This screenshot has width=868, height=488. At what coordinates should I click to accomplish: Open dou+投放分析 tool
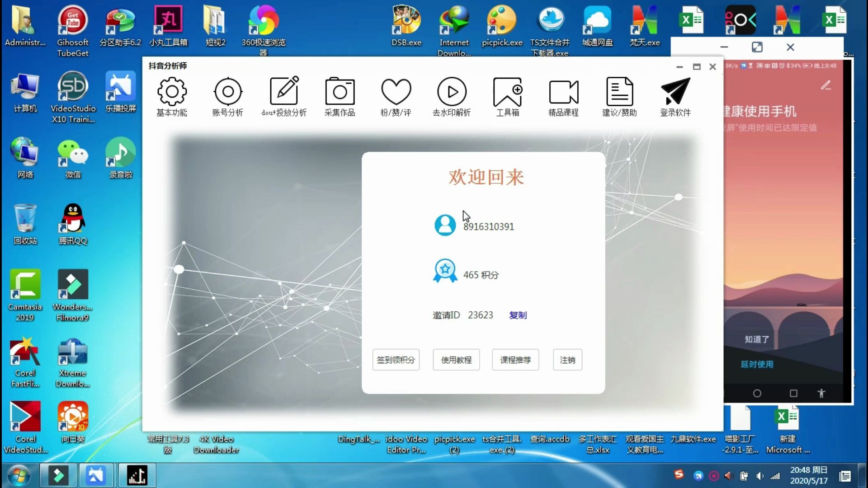284,93
